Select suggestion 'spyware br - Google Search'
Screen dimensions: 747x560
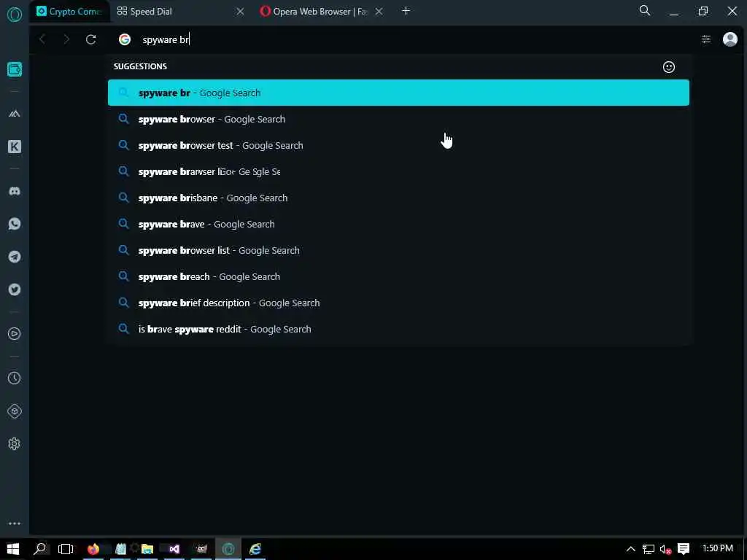coord(398,93)
